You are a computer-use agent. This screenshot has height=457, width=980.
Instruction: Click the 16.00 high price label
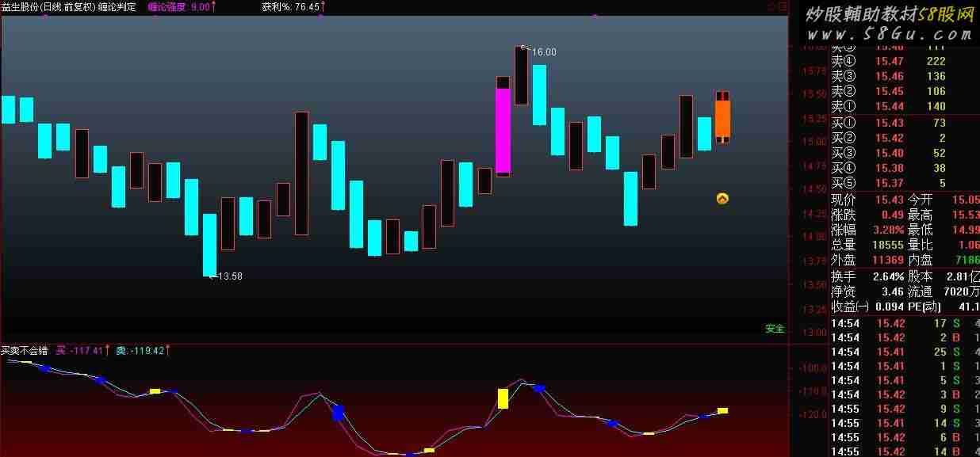(x=544, y=52)
